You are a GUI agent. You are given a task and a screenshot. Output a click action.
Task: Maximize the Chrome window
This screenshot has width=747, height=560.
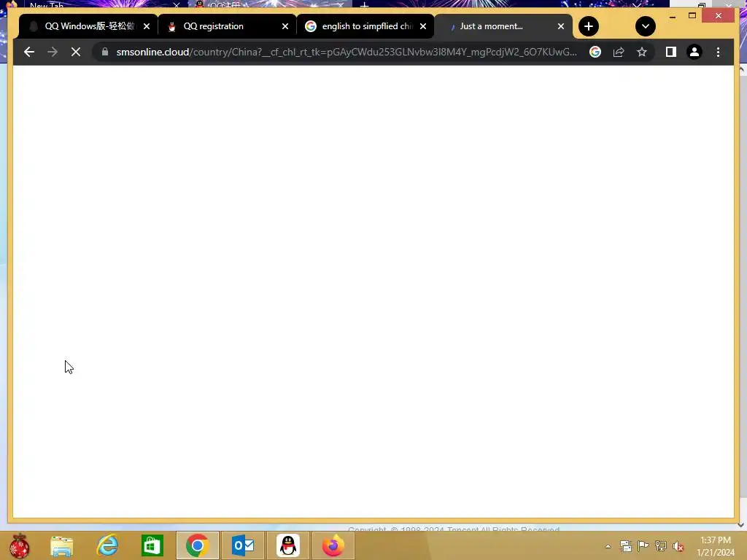coord(692,16)
